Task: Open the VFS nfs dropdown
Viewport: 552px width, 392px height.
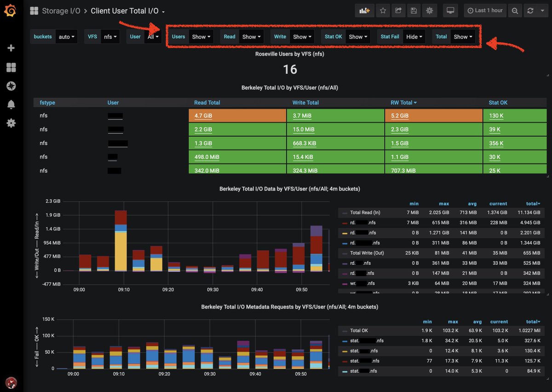Action: pos(110,37)
